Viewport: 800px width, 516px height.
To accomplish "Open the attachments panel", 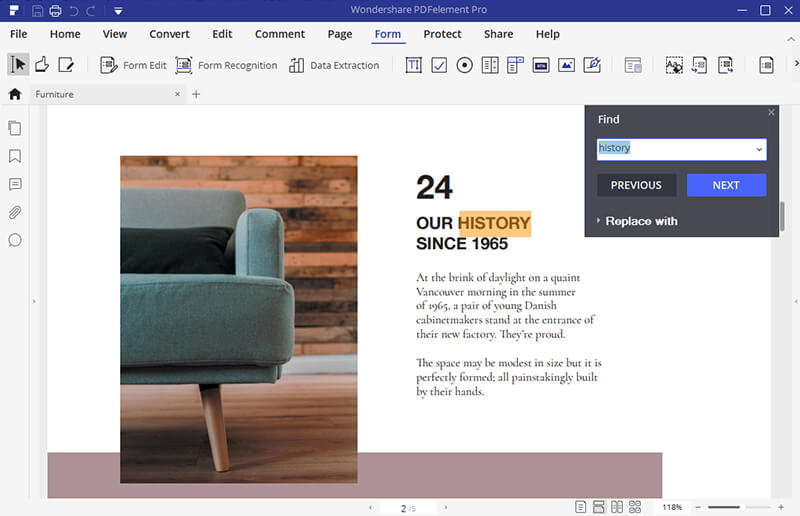I will click(x=15, y=212).
